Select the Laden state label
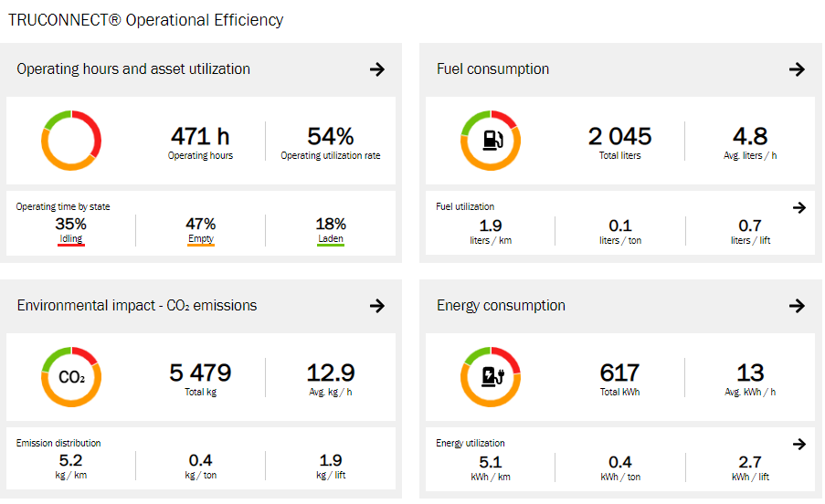 pyautogui.click(x=331, y=239)
